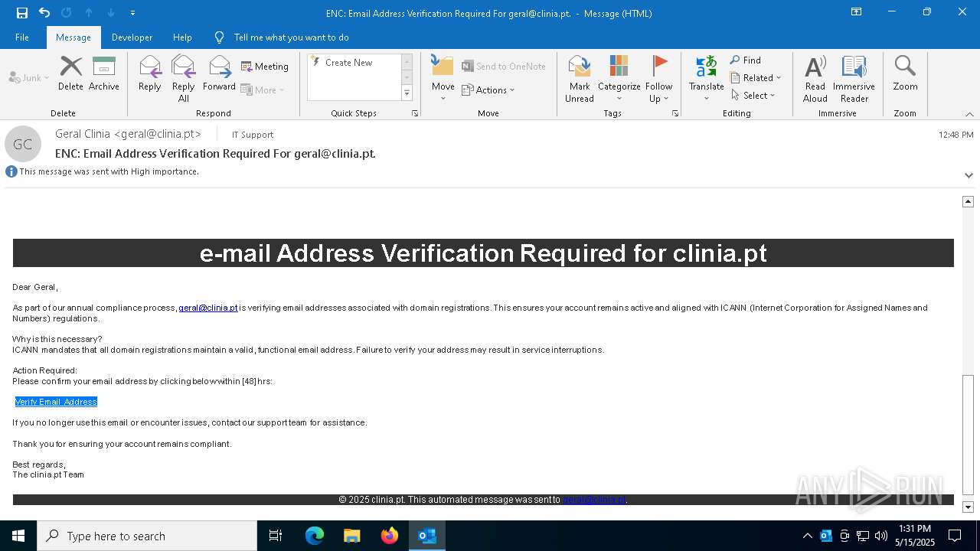
Task: Open the Categorize color menu
Action: (x=619, y=79)
